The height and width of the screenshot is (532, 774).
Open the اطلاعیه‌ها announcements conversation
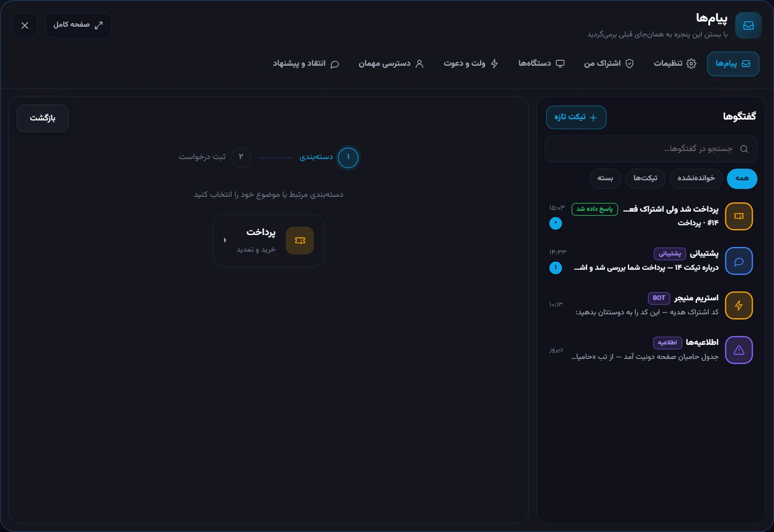[651, 350]
